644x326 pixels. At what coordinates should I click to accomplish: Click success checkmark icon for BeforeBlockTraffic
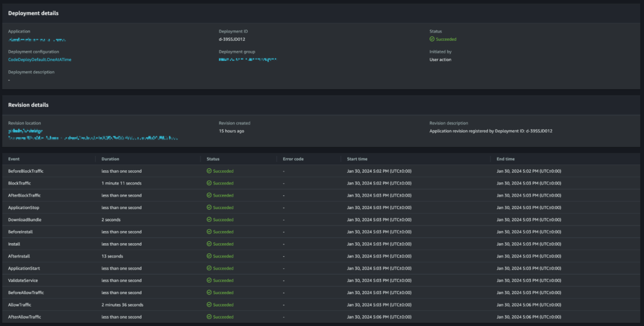[x=209, y=171]
